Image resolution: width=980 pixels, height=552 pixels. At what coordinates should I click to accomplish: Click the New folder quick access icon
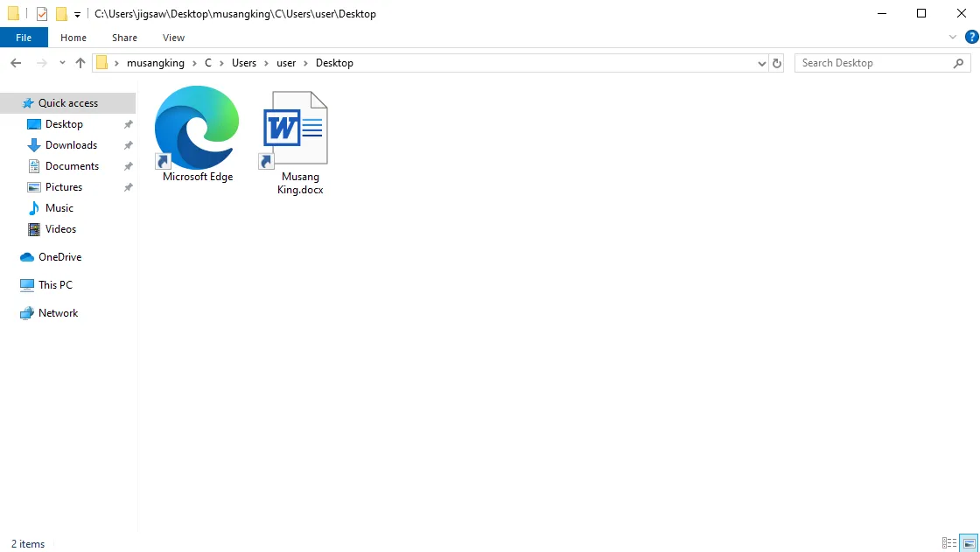tap(61, 14)
